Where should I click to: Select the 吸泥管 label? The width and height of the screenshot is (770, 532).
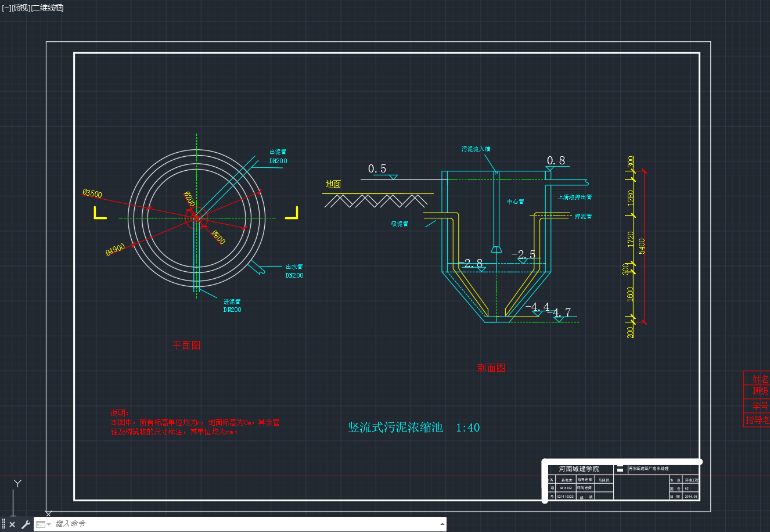tap(400, 224)
